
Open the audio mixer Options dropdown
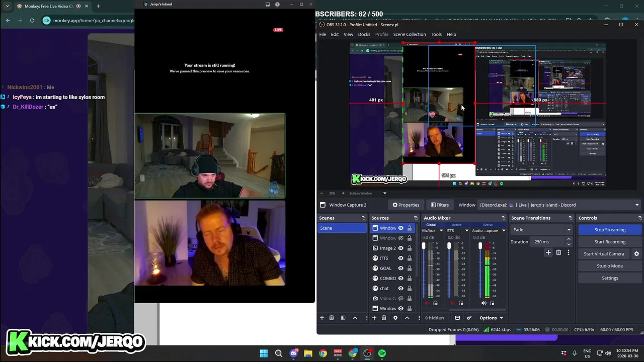pos(491,318)
